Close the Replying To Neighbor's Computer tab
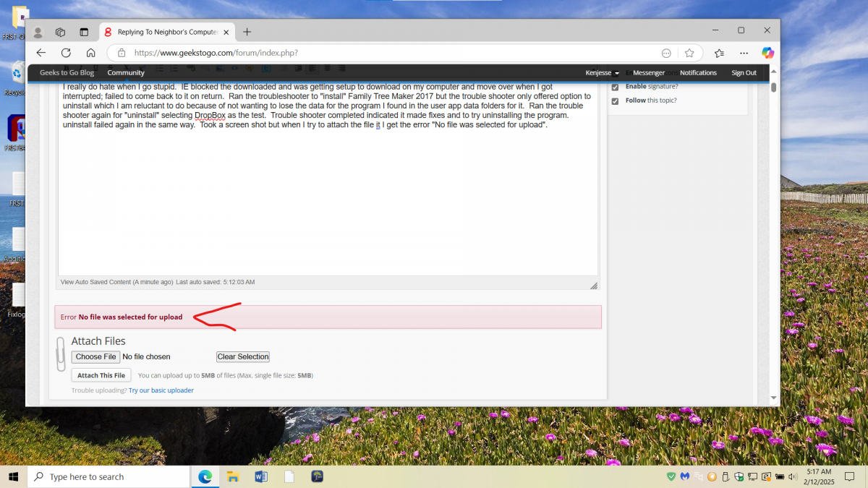 pyautogui.click(x=226, y=32)
